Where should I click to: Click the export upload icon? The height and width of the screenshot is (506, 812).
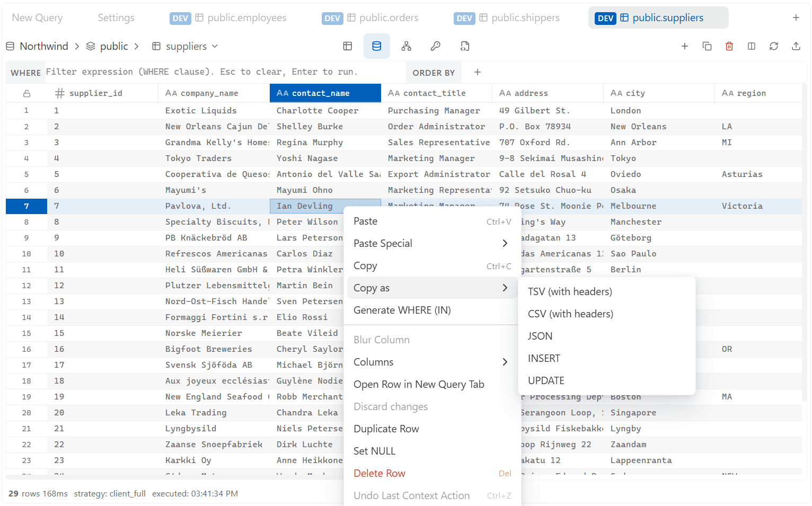796,46
